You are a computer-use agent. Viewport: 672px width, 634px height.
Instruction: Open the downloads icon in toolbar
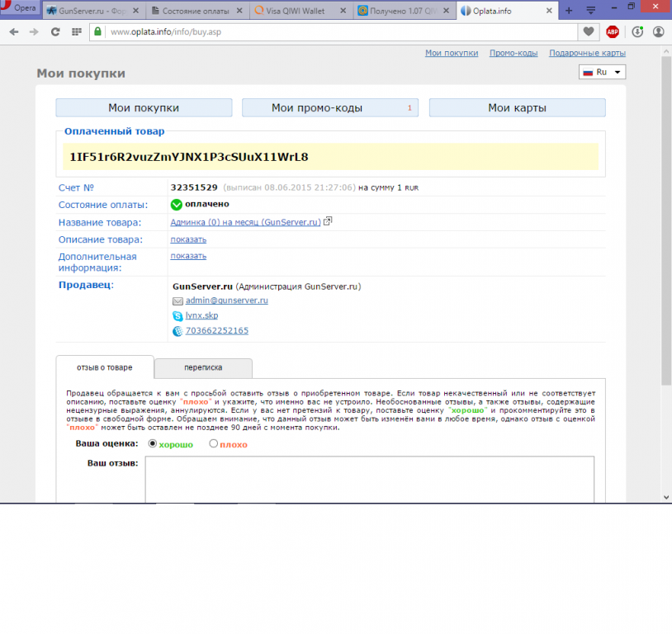[637, 31]
